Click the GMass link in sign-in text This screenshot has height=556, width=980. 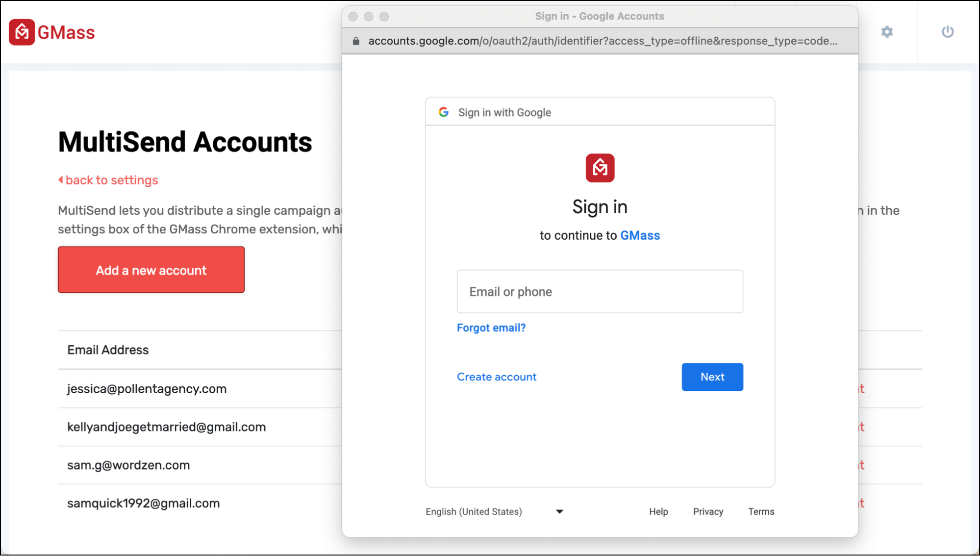(640, 235)
